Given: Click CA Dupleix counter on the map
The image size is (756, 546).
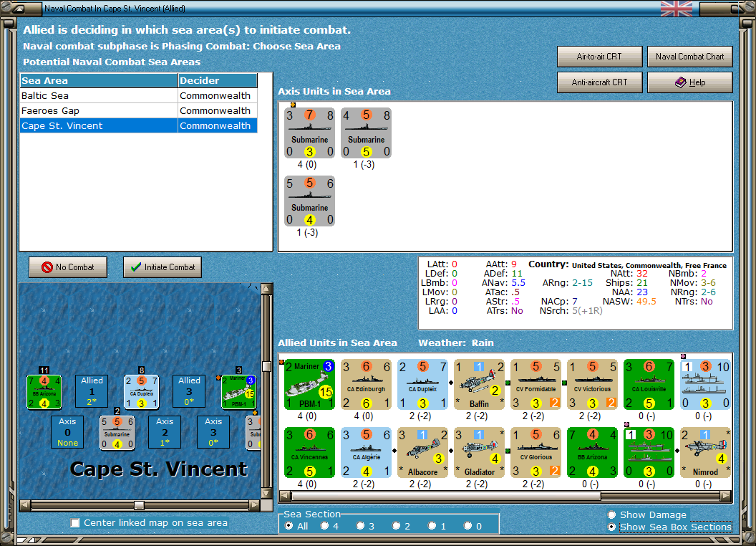Looking at the screenshot, I should pos(141,392).
